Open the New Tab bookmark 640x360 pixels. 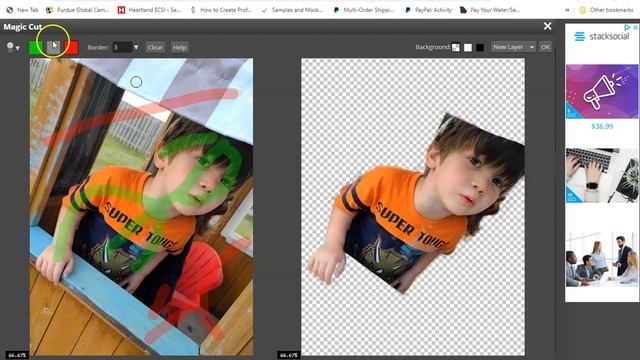(x=23, y=10)
